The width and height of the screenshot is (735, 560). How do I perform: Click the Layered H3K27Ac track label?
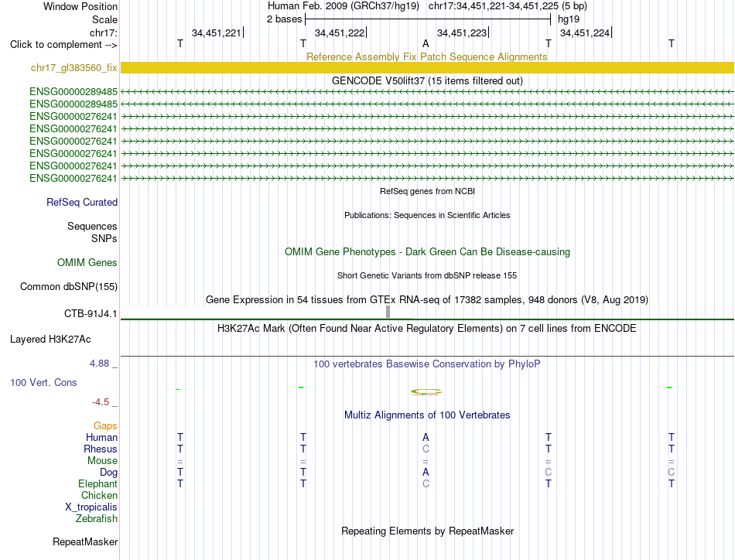(50, 340)
